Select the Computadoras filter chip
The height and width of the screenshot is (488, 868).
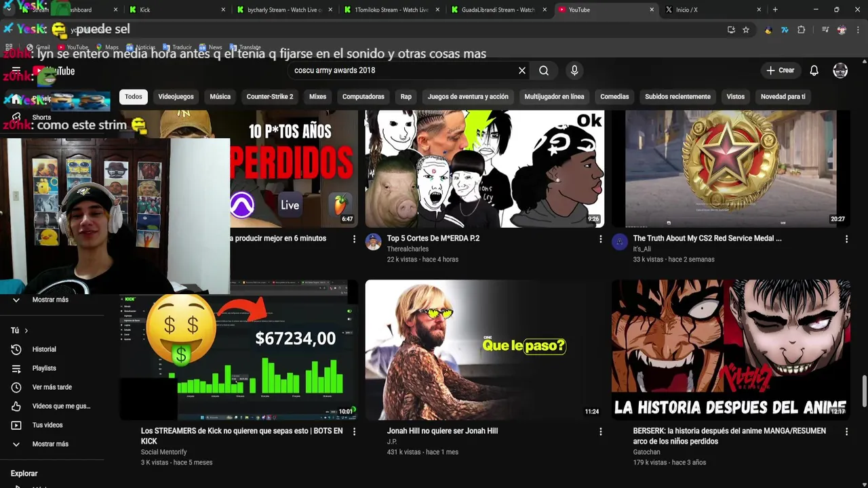tap(363, 97)
